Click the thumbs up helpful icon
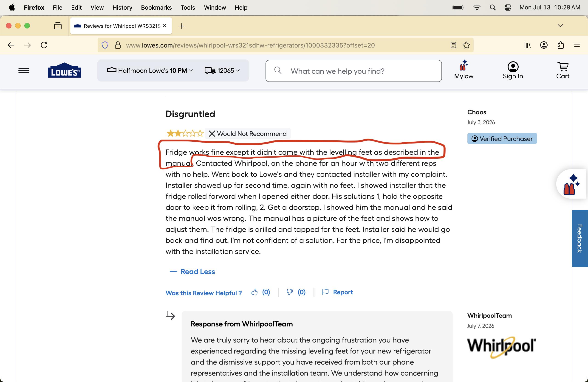This screenshot has width=588, height=382. [254, 292]
